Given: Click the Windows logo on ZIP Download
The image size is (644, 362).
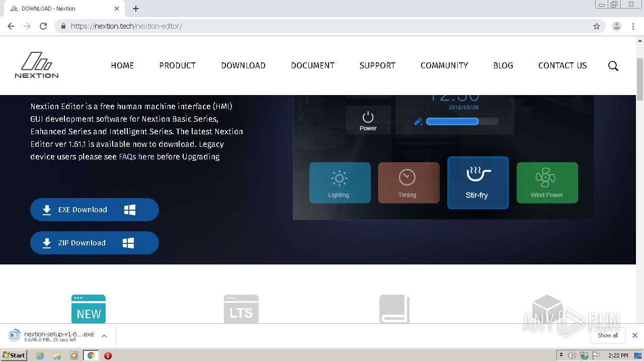Looking at the screenshot, I should [x=128, y=243].
